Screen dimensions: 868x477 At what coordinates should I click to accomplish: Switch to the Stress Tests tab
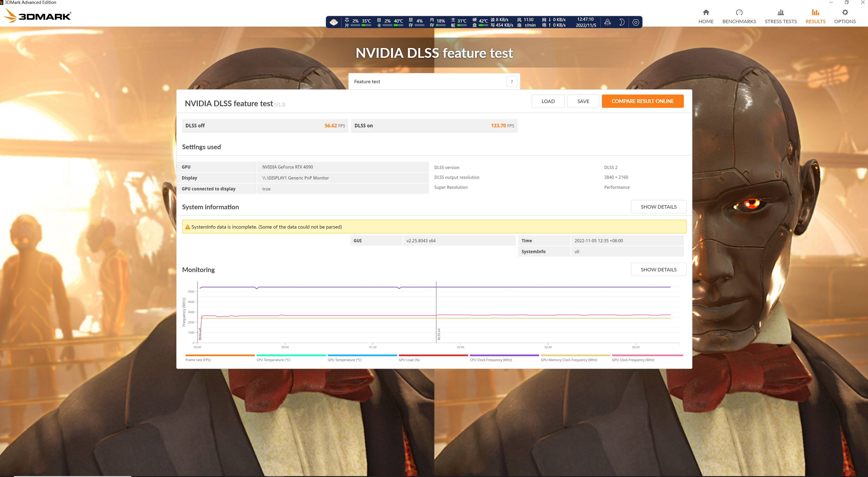click(x=780, y=17)
